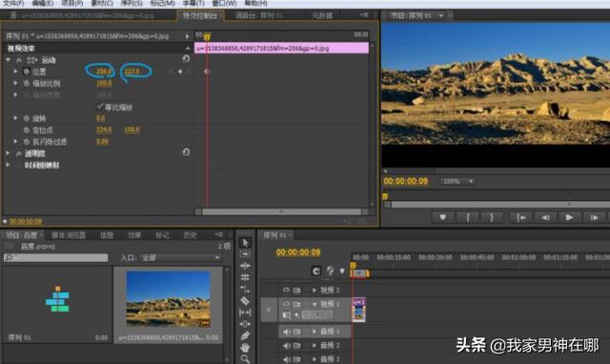Expand the 视频 2 track
Viewport: 610px width, 364px height.
(315, 290)
